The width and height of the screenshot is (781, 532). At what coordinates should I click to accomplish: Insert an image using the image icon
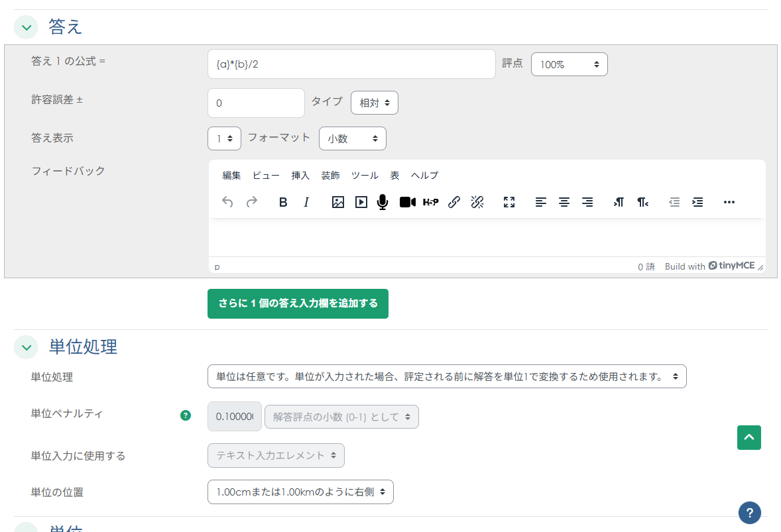point(338,203)
